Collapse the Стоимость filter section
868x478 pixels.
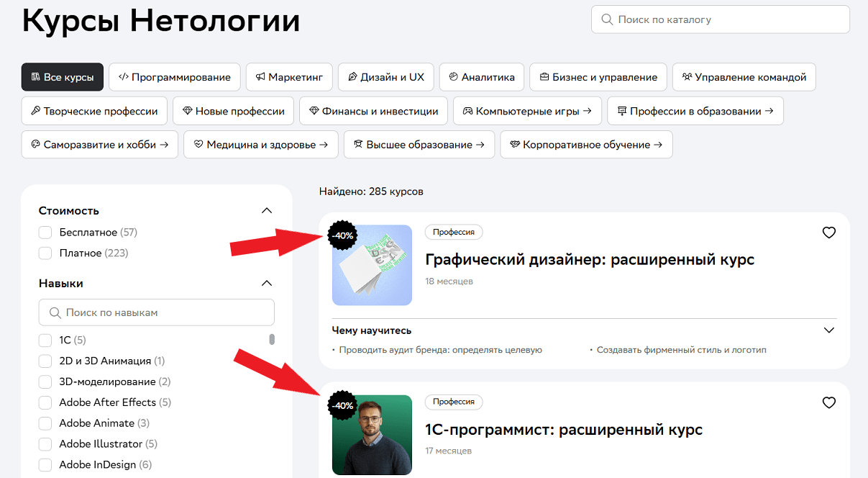click(x=267, y=211)
